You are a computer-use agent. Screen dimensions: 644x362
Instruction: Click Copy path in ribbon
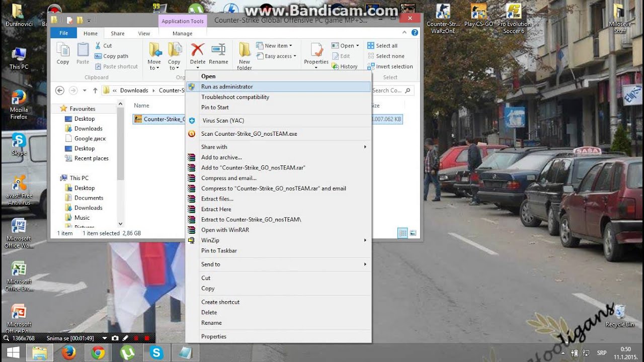click(112, 56)
